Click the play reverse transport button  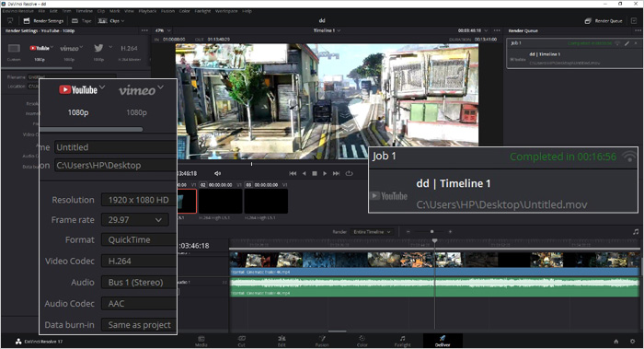point(304,173)
